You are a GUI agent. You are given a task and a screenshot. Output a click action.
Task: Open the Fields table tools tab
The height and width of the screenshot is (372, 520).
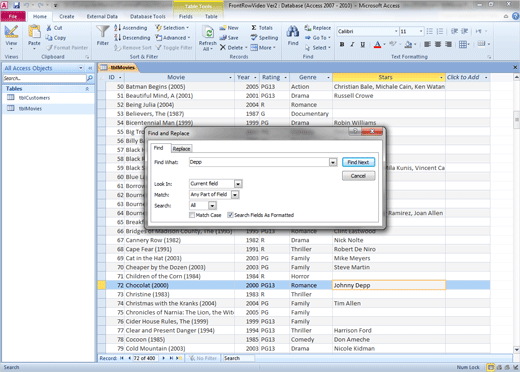coord(186,16)
